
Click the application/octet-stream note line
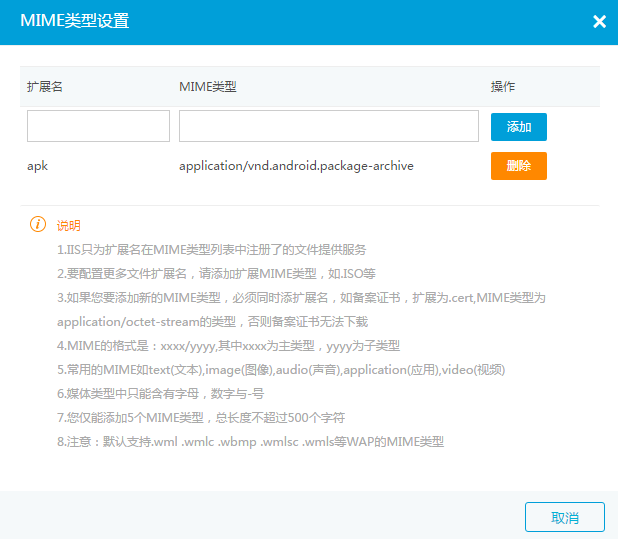pos(212,322)
